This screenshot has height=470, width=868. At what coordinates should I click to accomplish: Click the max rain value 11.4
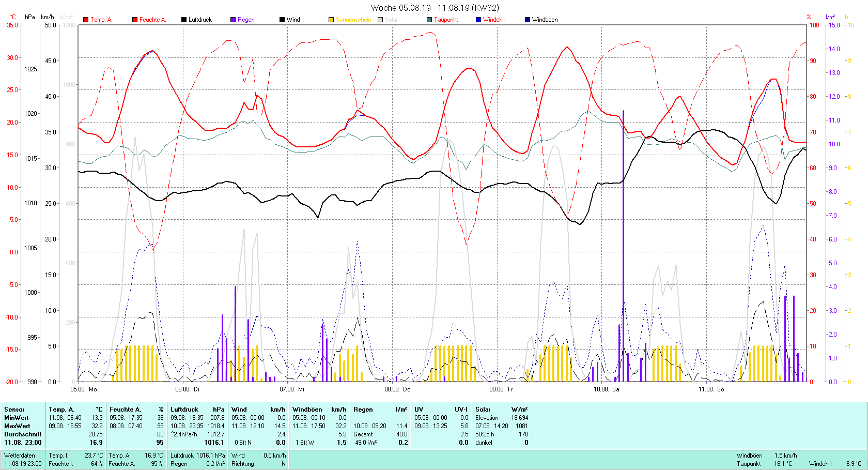coord(402,426)
